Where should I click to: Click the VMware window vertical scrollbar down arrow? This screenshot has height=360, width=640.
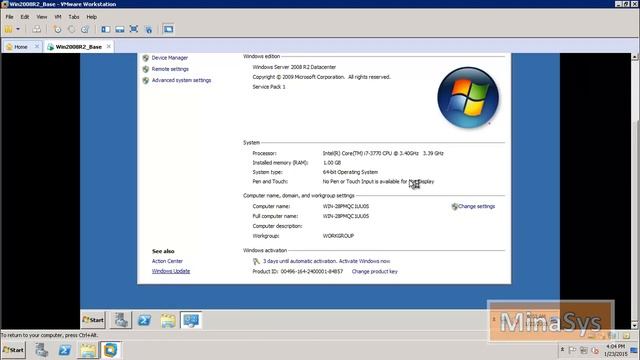[x=635, y=325]
